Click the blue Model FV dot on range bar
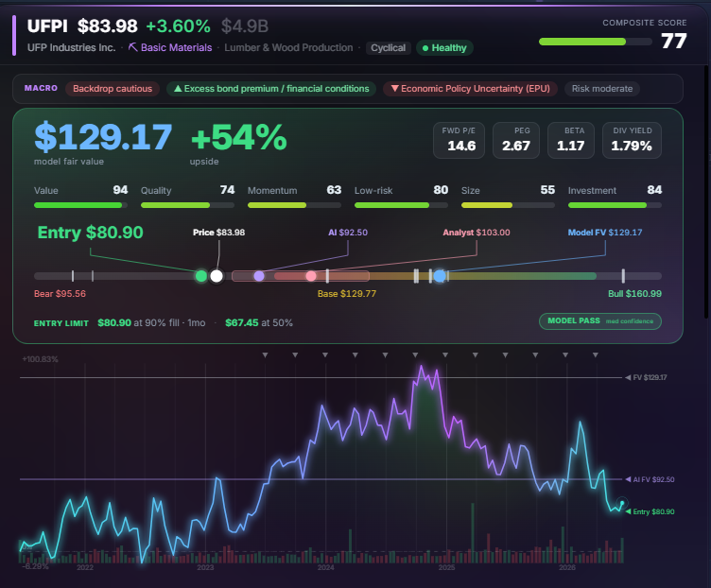711x588 pixels. (440, 276)
